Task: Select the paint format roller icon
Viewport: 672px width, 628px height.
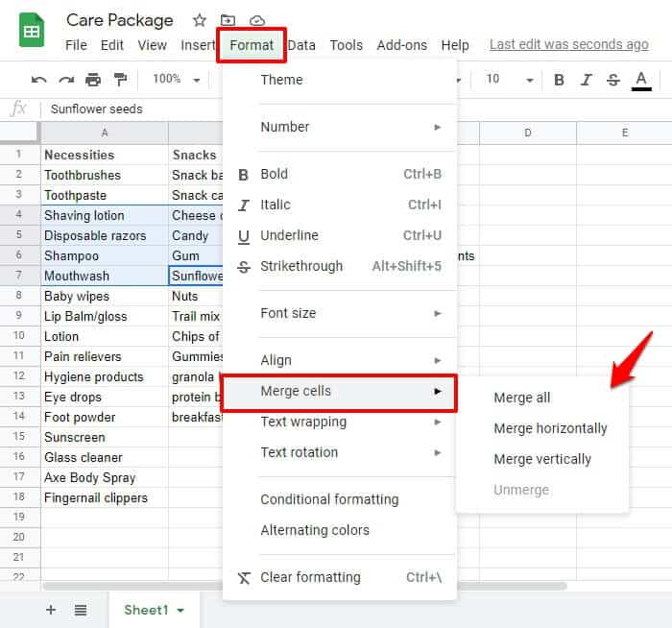Action: (120, 80)
